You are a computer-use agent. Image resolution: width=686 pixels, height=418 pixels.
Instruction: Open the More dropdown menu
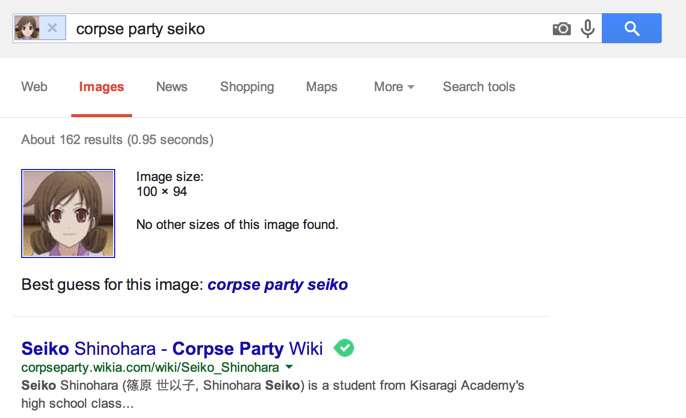[x=394, y=87]
